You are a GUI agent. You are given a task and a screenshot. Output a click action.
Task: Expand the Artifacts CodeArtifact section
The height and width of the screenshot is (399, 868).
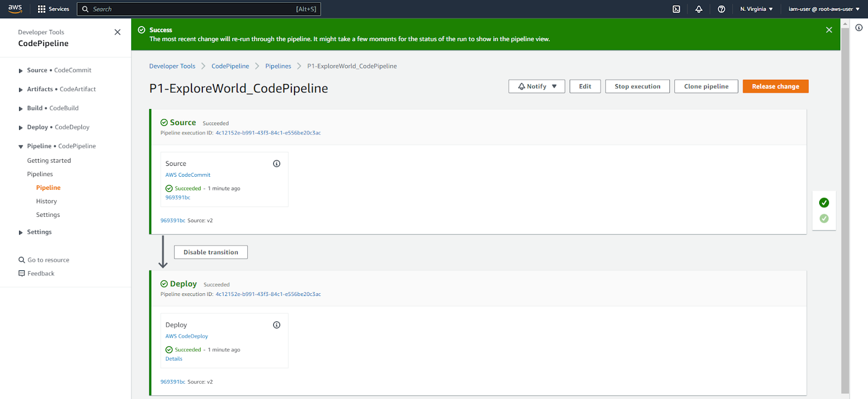pos(21,89)
